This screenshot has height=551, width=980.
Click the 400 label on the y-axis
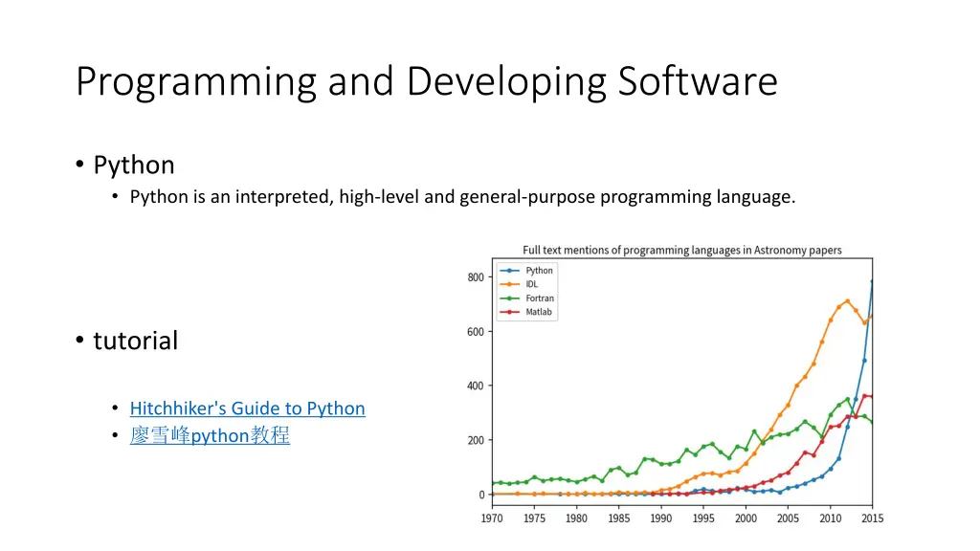pos(476,386)
